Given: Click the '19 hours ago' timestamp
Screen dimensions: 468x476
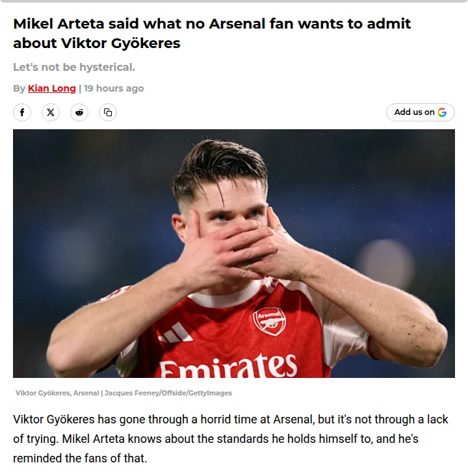Looking at the screenshot, I should 114,88.
